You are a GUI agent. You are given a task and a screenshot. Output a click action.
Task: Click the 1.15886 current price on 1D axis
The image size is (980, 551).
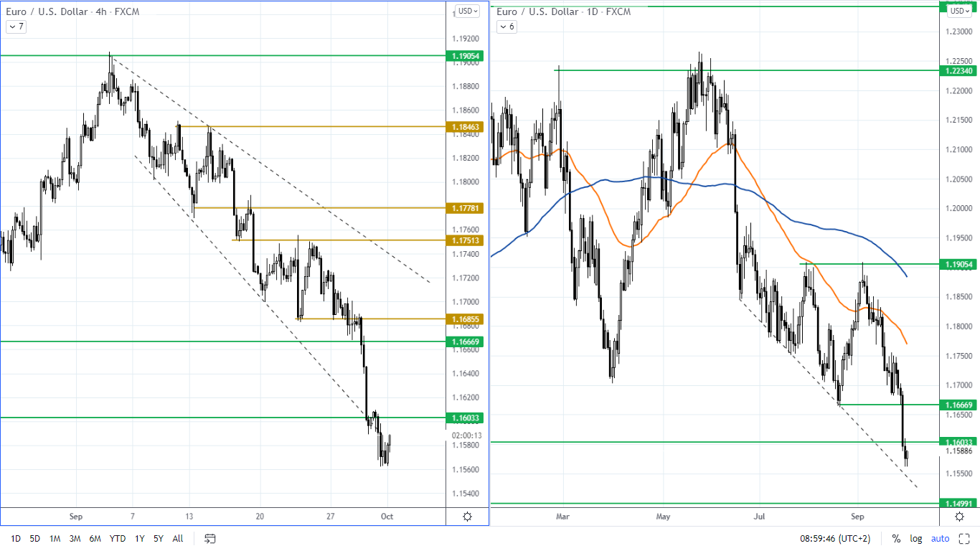click(959, 451)
